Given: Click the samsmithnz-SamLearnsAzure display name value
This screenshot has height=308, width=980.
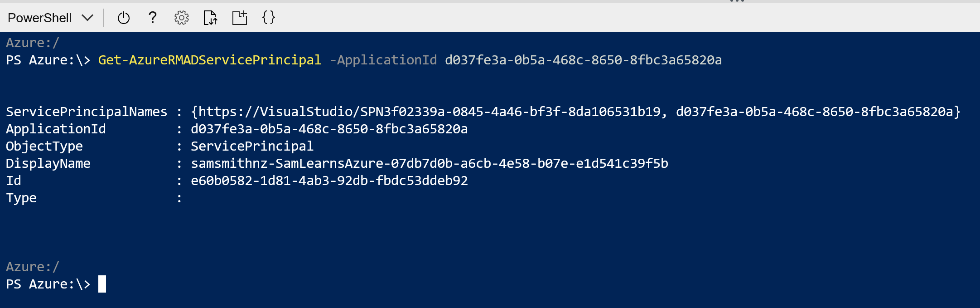Looking at the screenshot, I should [429, 164].
